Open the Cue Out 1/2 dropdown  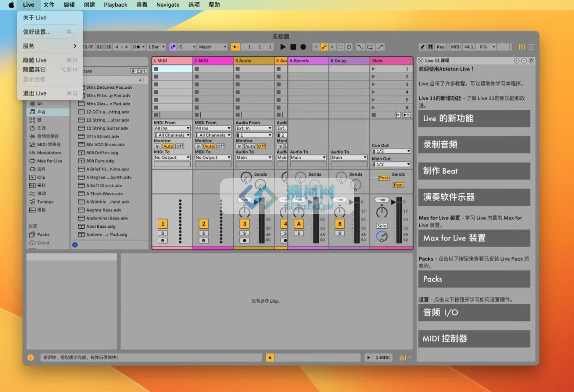click(391, 151)
